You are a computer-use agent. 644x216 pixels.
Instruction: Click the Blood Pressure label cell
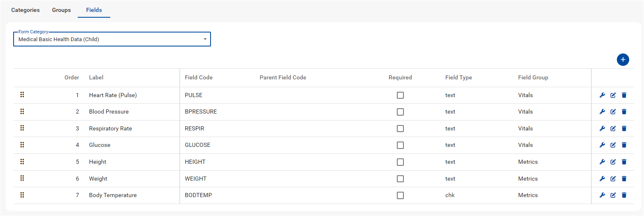109,111
